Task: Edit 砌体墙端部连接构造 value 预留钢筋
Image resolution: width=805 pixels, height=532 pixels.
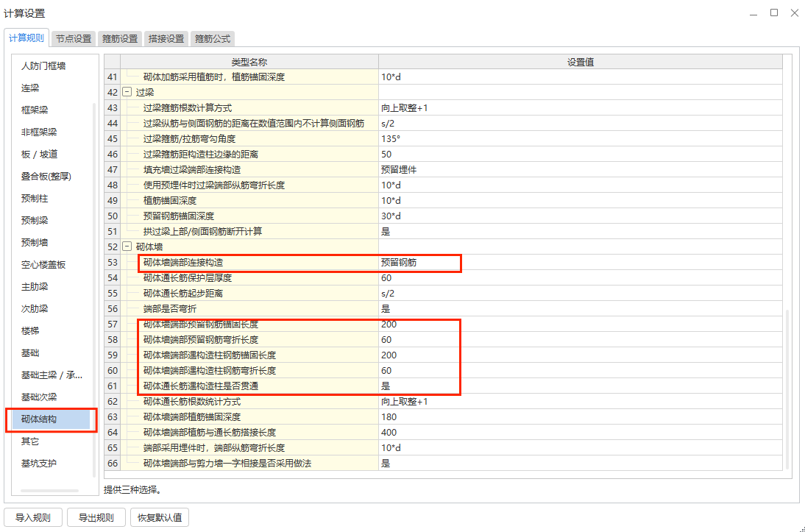Action: pos(581,263)
